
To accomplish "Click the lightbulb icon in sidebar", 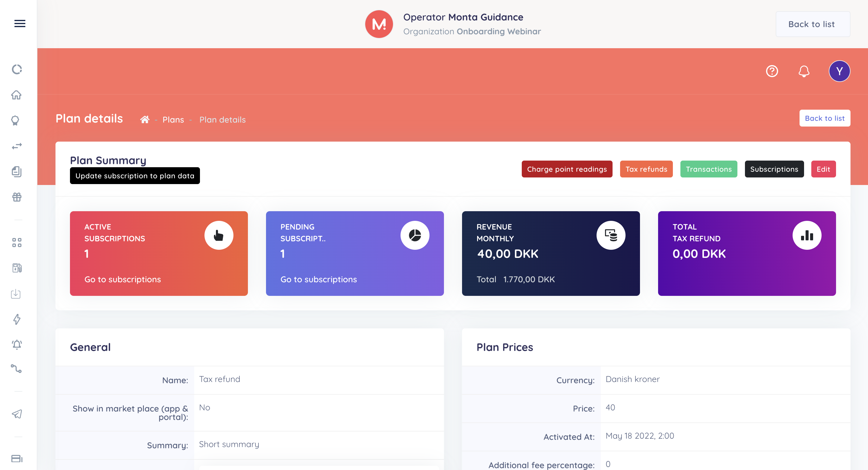I will tap(15, 121).
